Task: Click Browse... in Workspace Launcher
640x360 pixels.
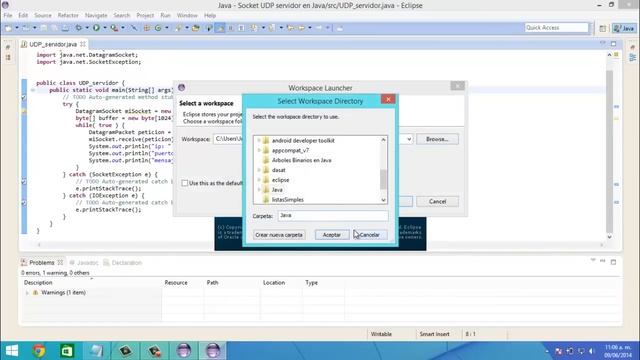Action: 437,139
